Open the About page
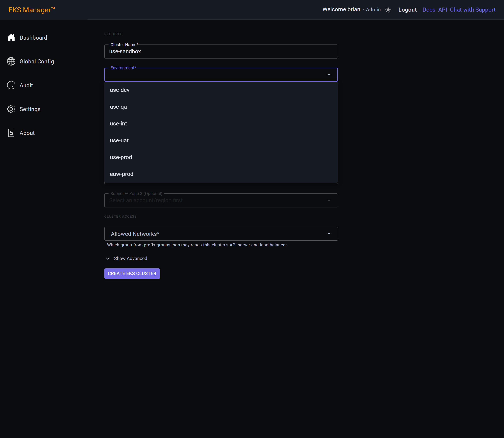This screenshot has height=438, width=504. click(x=27, y=133)
